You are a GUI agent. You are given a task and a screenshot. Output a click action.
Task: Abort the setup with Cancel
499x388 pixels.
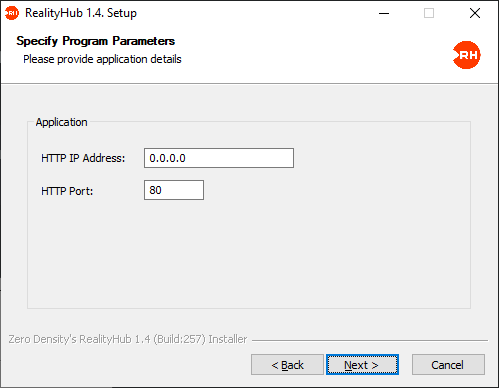point(448,365)
